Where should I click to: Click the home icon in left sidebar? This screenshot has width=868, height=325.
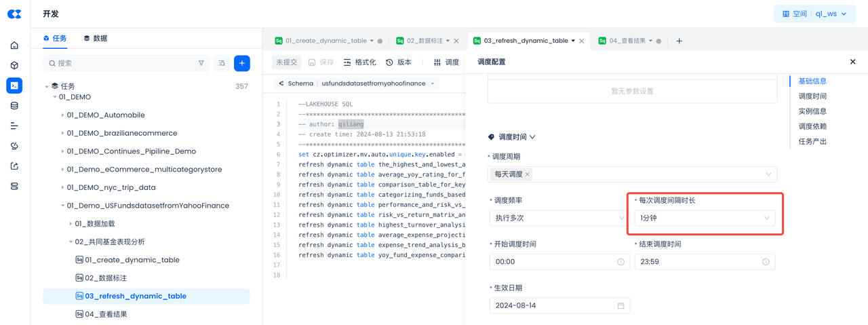[x=14, y=45]
